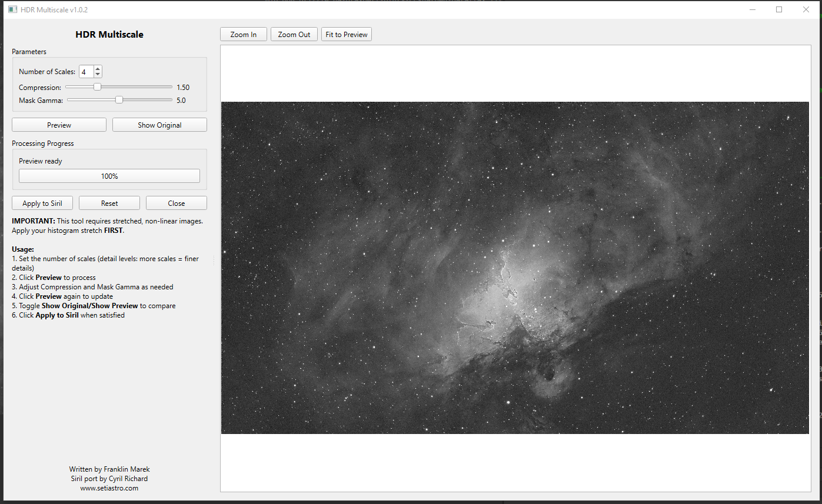The width and height of the screenshot is (822, 504).
Task: Close window with title bar X
Action: click(806, 9)
